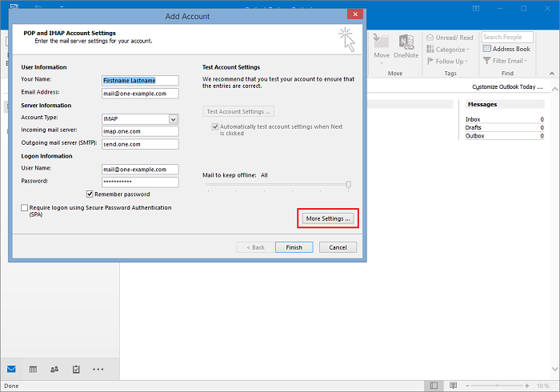The height and width of the screenshot is (392, 560).
Task: Collapse the Outlook ribbon
Action: [552, 73]
